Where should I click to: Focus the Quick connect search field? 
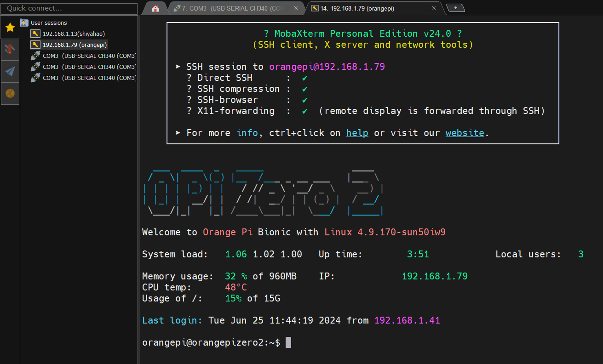(x=69, y=8)
